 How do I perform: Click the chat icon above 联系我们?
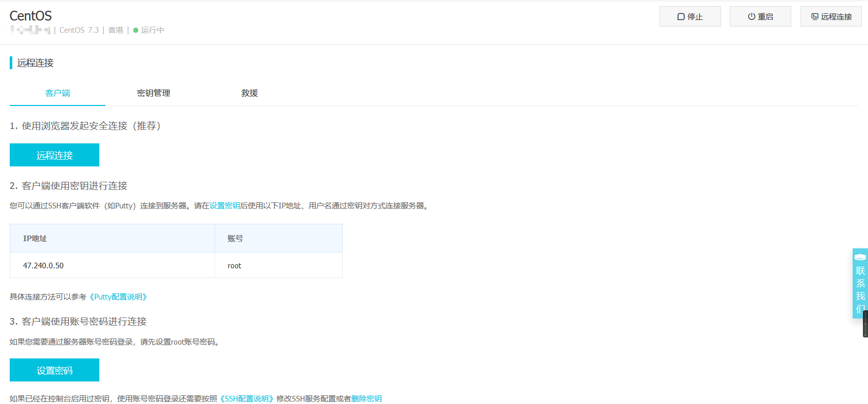[860, 257]
